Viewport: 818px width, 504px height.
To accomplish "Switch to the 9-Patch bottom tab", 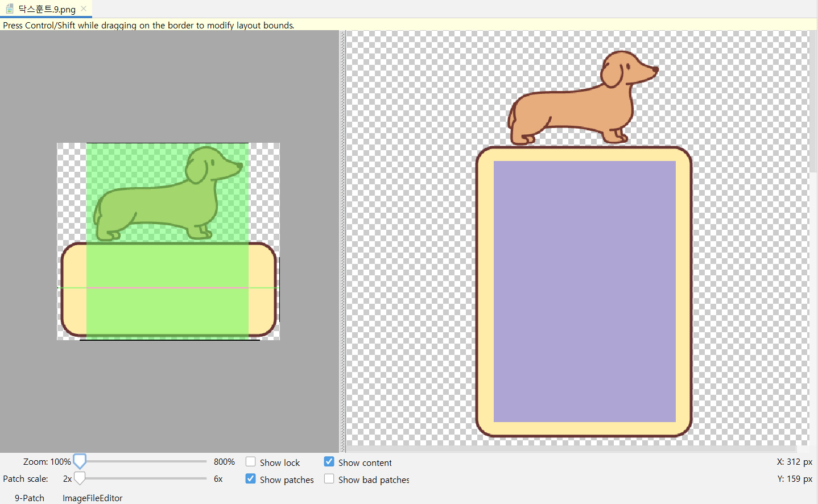I will 30,498.
